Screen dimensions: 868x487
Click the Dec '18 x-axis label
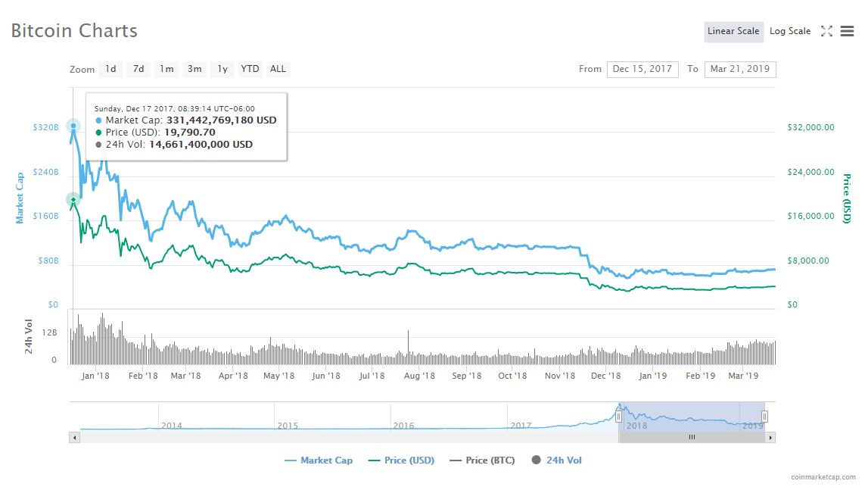click(x=605, y=376)
